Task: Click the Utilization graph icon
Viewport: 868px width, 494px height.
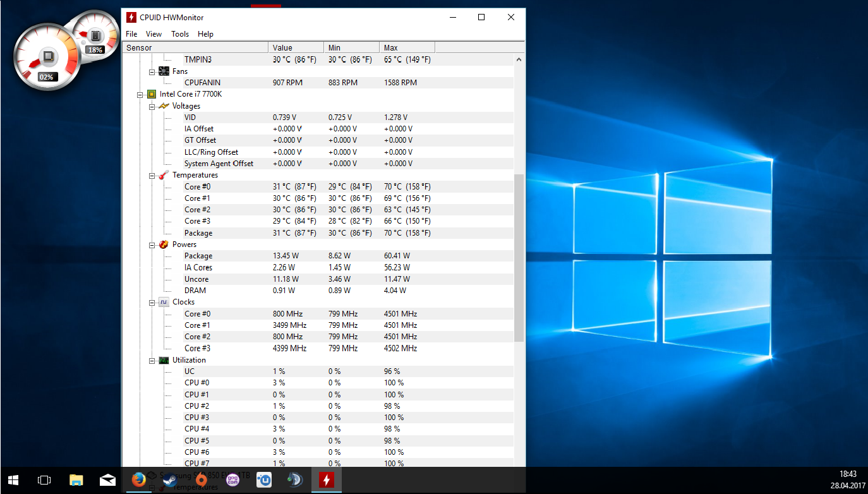Action: coord(164,360)
